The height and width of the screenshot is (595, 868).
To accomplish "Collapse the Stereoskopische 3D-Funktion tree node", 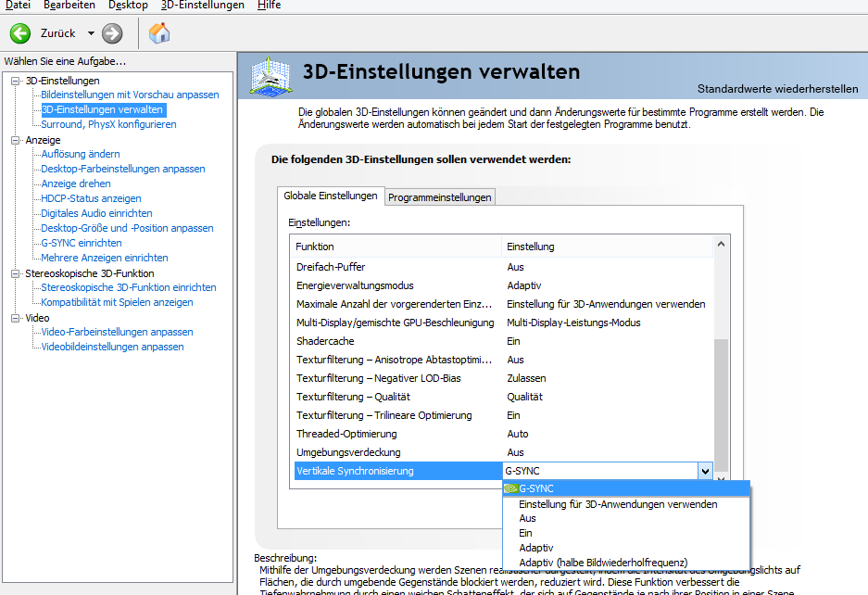I will coord(16,273).
